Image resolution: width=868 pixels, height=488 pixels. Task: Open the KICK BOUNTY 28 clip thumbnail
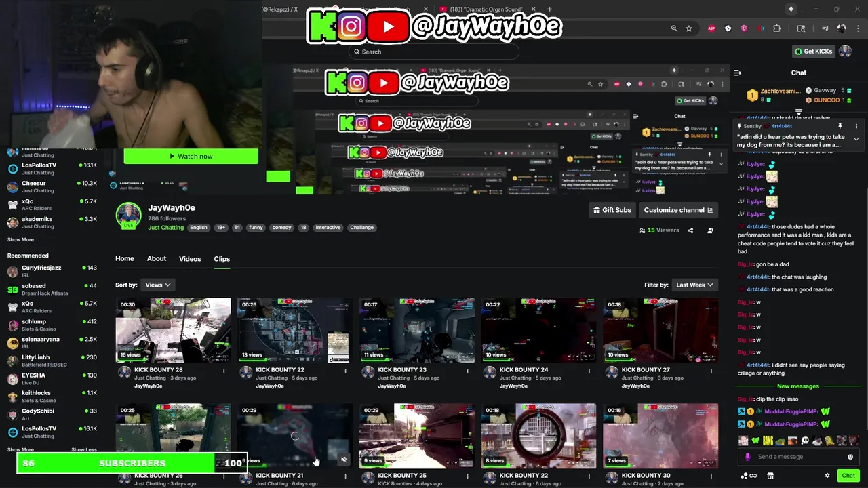tap(173, 330)
